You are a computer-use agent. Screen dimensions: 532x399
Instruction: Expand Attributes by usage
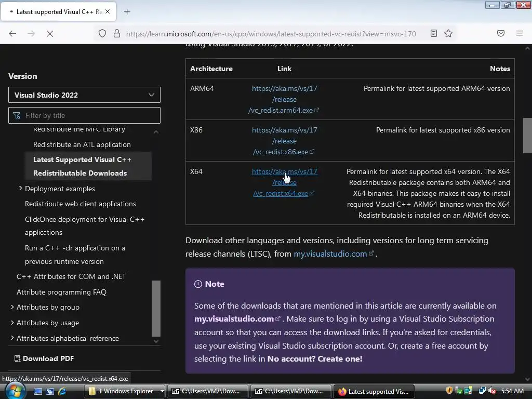12,323
